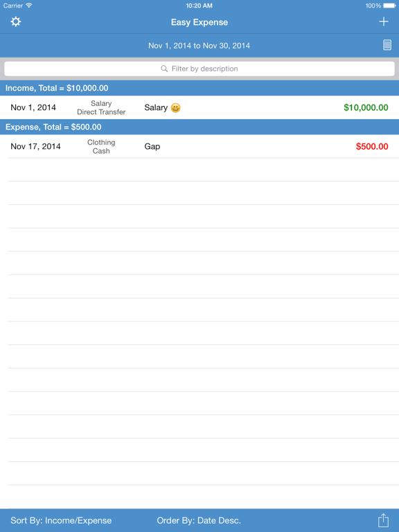The image size is (399, 532).
Task: Tap the Salary Direct Transfer category label
Action: click(101, 107)
